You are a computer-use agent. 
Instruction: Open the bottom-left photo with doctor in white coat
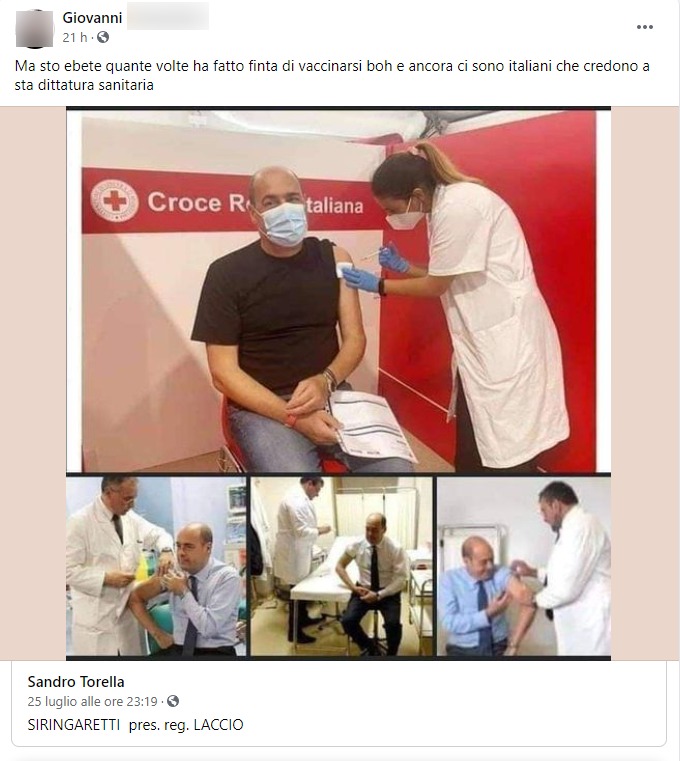coord(156,566)
